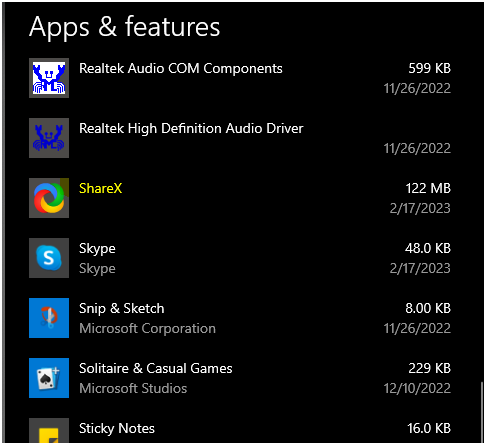Click Microsoft Studios publisher text
This screenshot has width=486, height=445.
pos(133,389)
